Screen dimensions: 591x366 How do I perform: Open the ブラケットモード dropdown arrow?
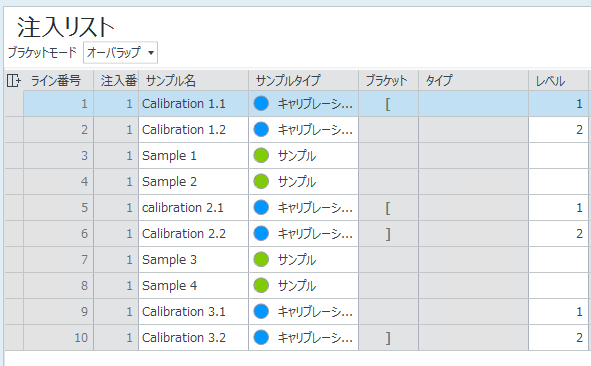(151, 53)
